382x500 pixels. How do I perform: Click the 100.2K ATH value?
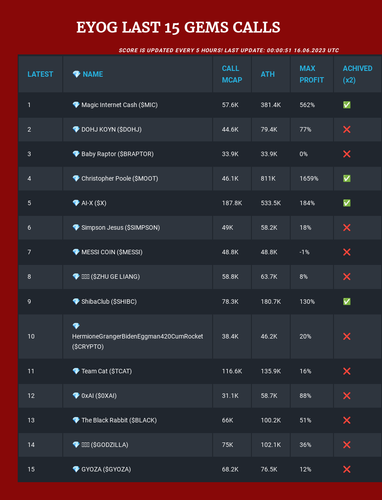tap(271, 420)
